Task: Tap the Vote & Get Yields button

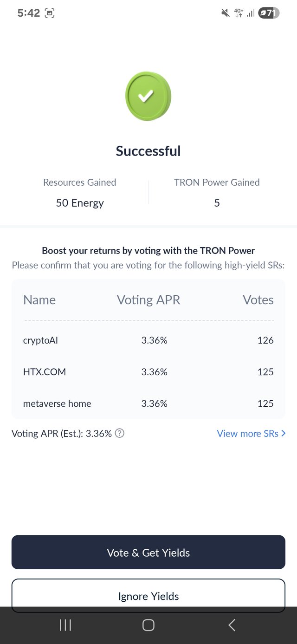Action: point(148,552)
